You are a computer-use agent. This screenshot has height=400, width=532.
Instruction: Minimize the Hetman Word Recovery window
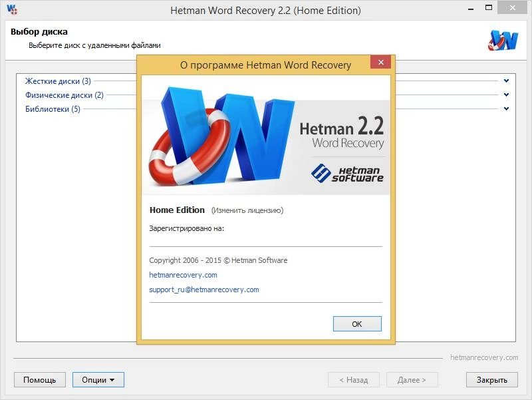[x=471, y=9]
